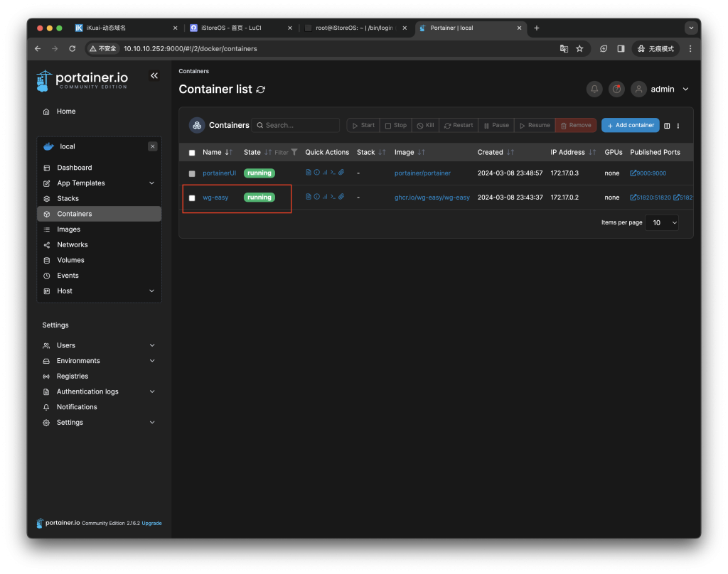Open the Dashboard page
Image resolution: width=728 pixels, height=574 pixels.
[74, 168]
